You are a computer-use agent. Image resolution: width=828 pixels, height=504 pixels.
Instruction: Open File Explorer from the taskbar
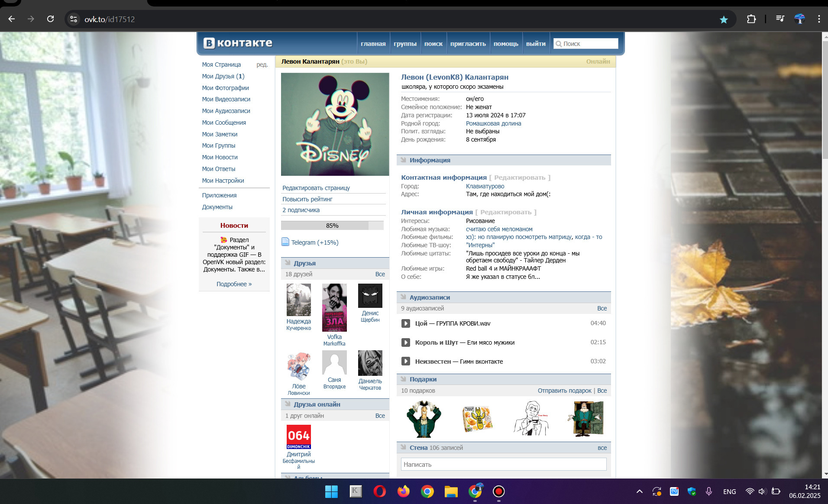451,491
